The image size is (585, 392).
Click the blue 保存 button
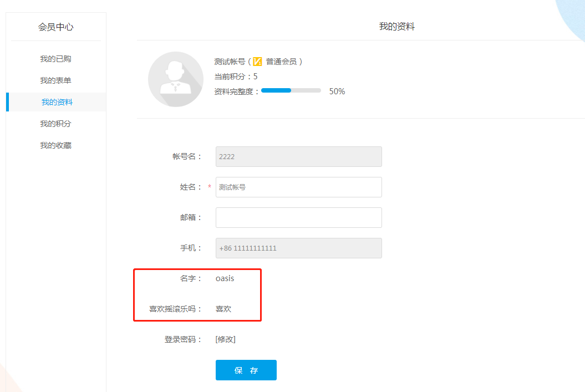(x=246, y=370)
